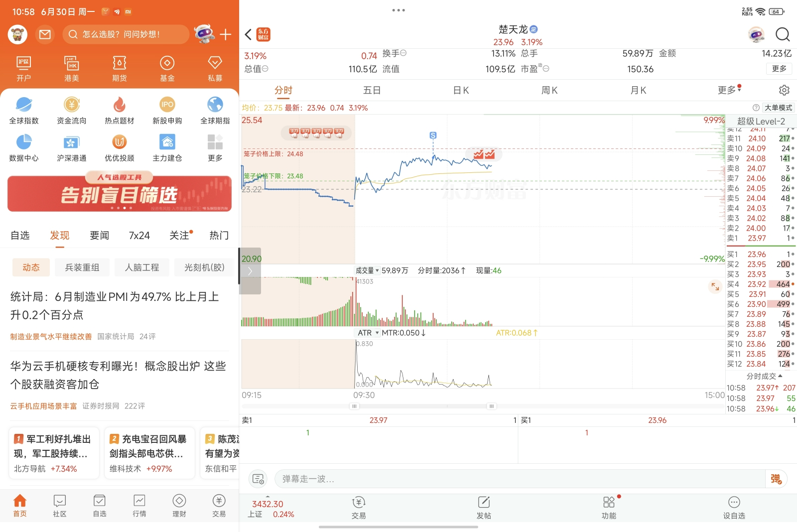Open 告别盲目筛选 banner
This screenshot has width=797, height=532.
click(120, 193)
